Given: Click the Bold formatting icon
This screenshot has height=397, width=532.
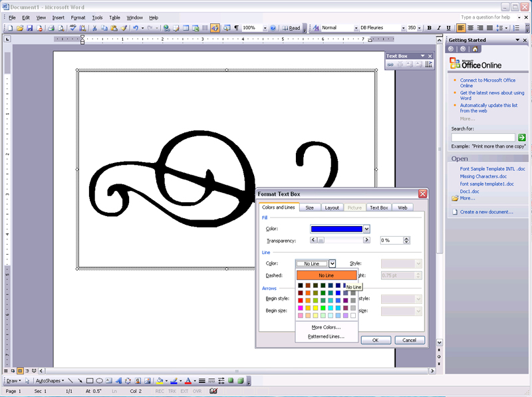Looking at the screenshot, I should pyautogui.click(x=430, y=29).
